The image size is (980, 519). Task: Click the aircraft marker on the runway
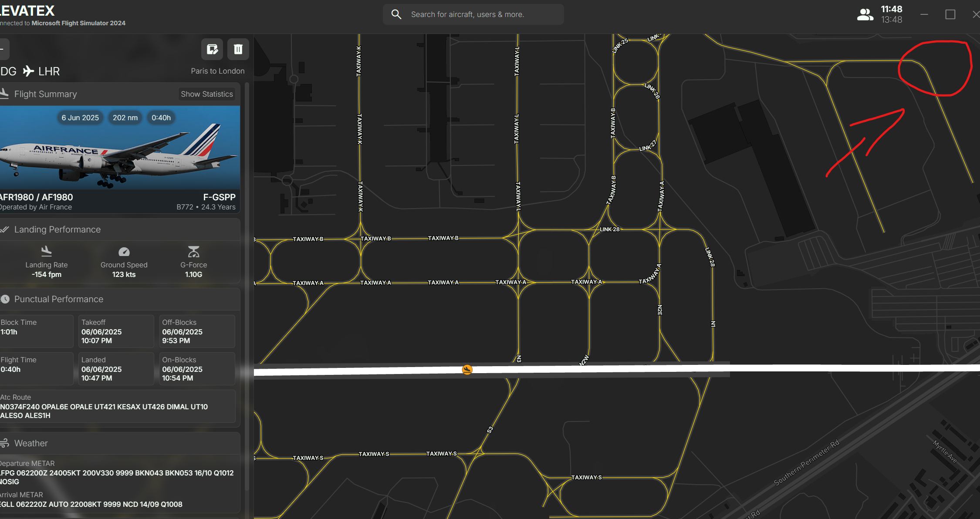point(467,370)
